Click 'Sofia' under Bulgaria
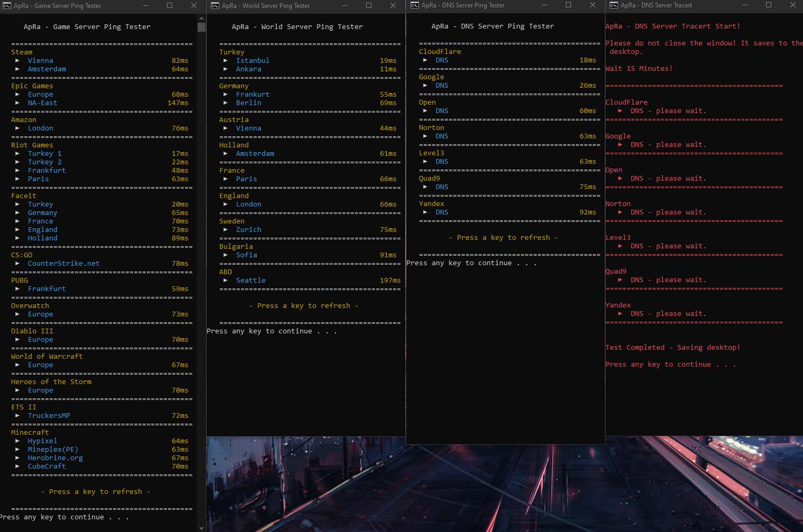This screenshot has height=532, width=803. (x=247, y=255)
